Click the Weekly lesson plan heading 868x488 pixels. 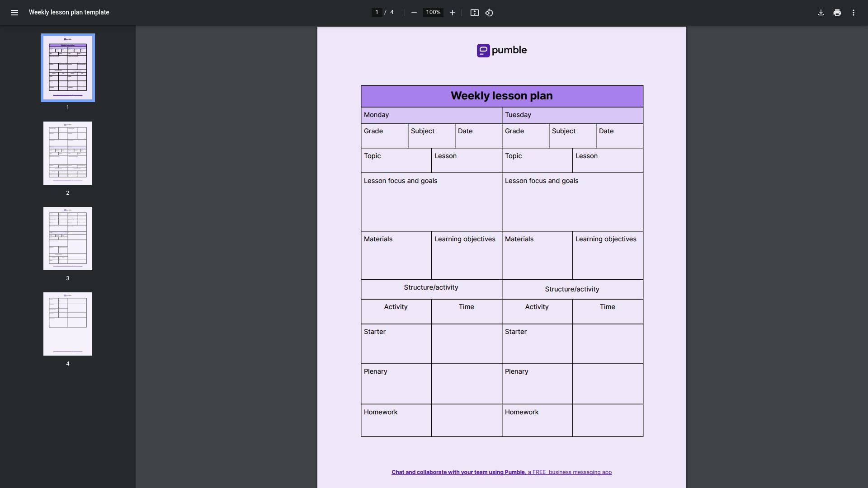502,96
